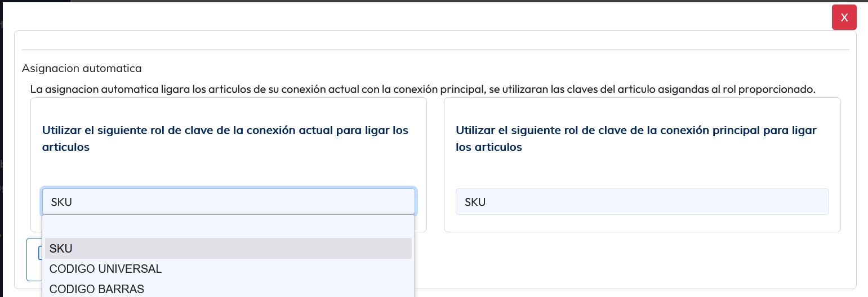This screenshot has height=297, width=868.
Task: Select the SKU option in the list
Action: click(x=228, y=248)
